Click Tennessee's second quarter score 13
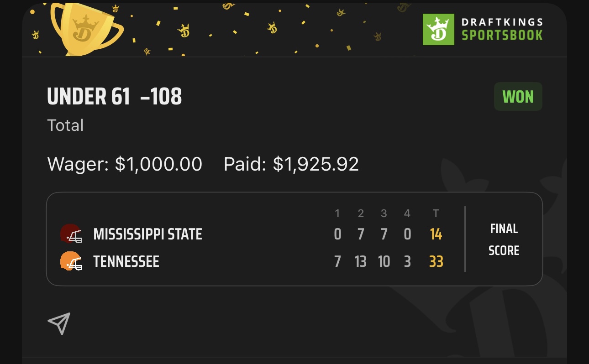This screenshot has height=364, width=589. 361,262
